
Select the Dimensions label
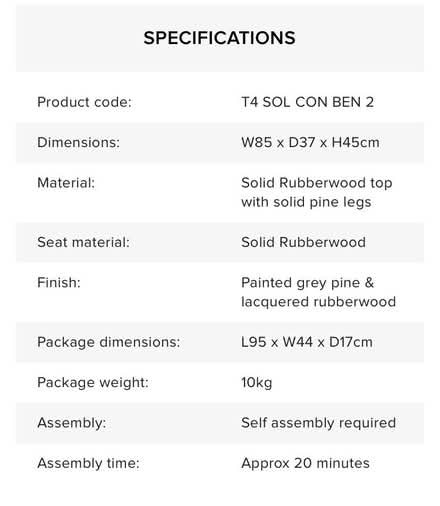coord(78,142)
